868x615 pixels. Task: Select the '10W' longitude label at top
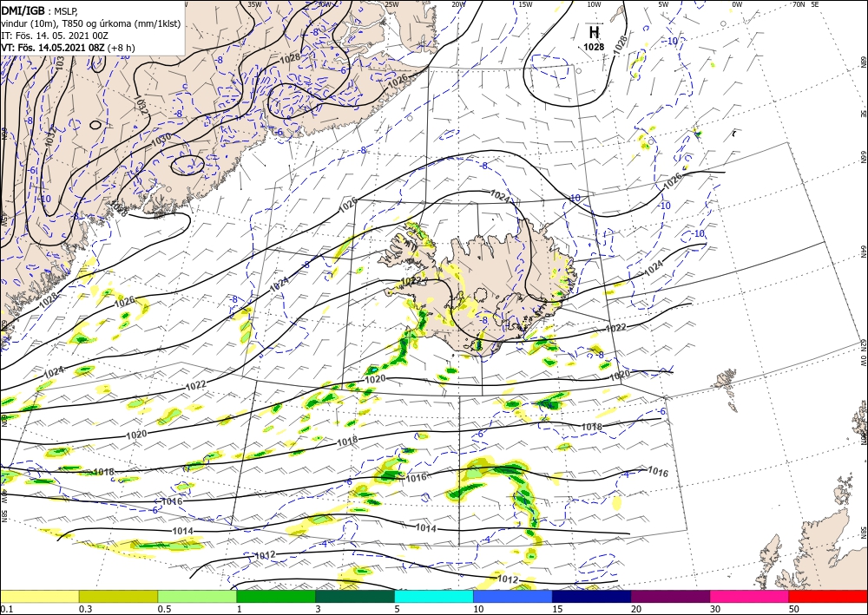click(x=594, y=3)
